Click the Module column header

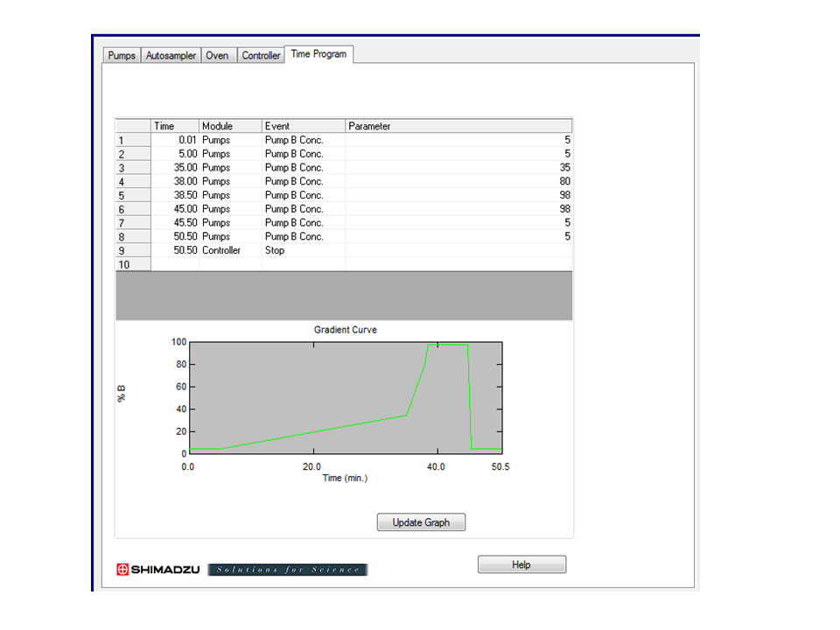click(230, 126)
